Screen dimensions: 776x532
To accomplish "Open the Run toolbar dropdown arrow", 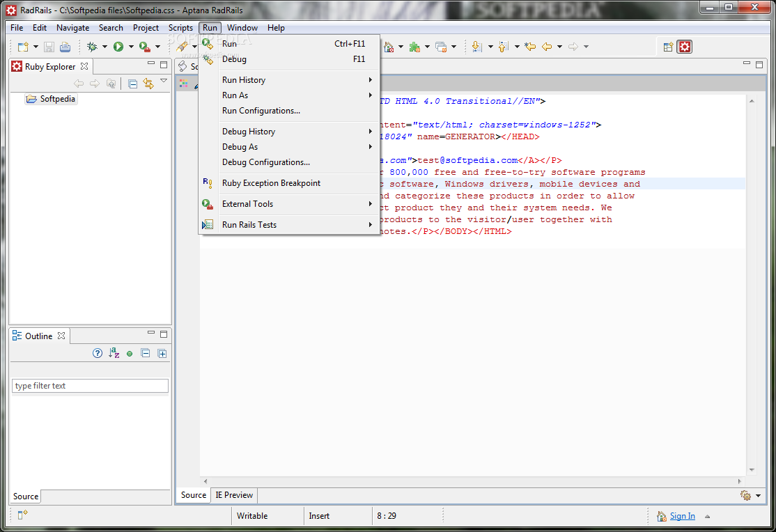I will pyautogui.click(x=131, y=47).
